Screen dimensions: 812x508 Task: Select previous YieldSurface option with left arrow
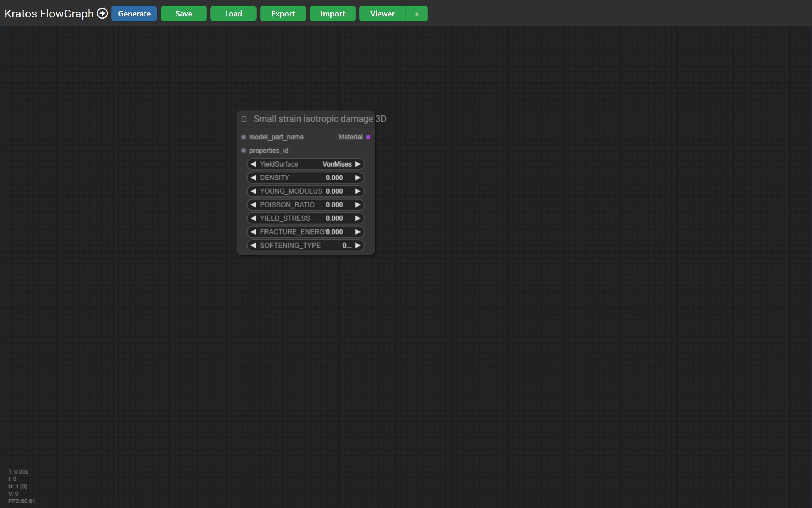tap(253, 164)
